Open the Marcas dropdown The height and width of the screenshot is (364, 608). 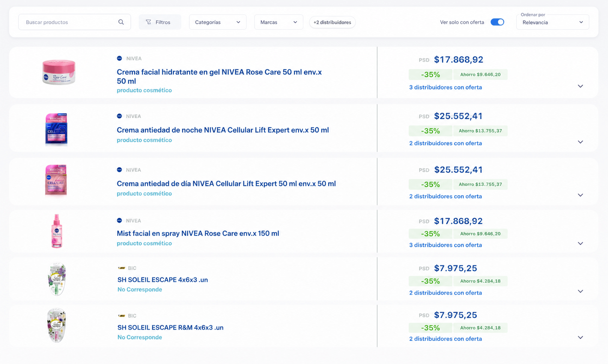278,22
